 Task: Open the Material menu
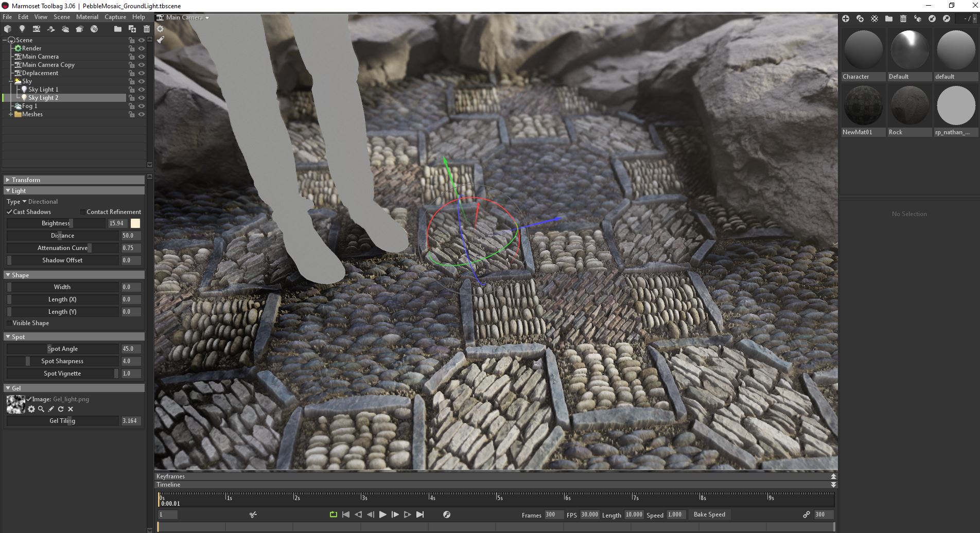(x=87, y=17)
